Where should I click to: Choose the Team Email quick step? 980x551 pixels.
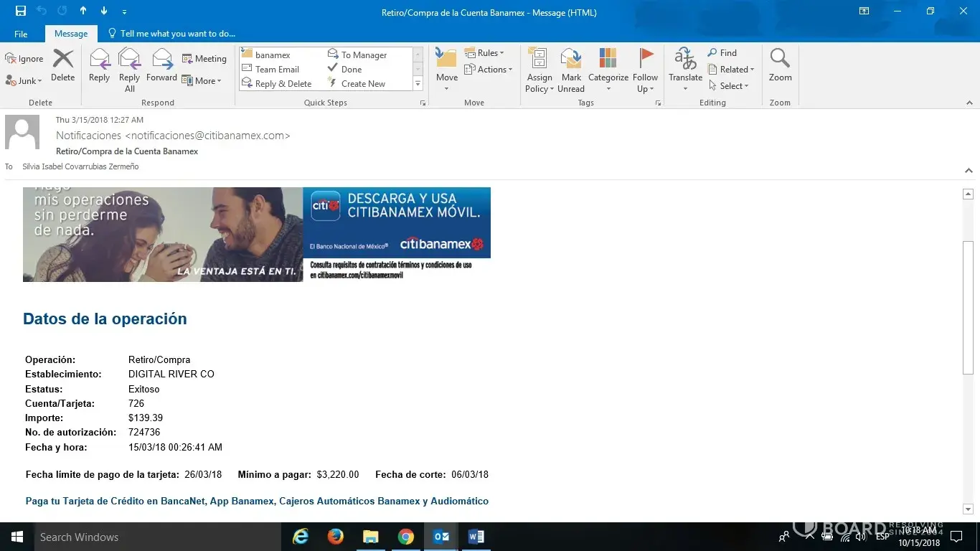(x=277, y=70)
